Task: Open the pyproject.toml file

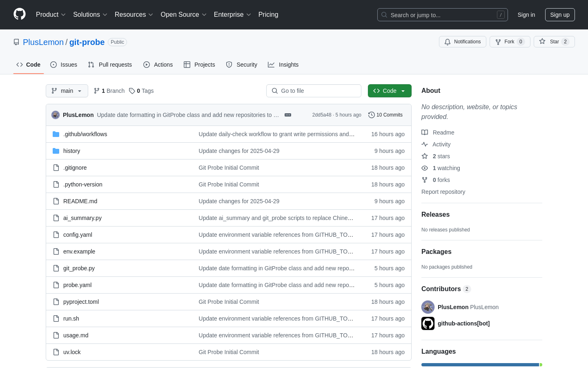Action: click(81, 302)
